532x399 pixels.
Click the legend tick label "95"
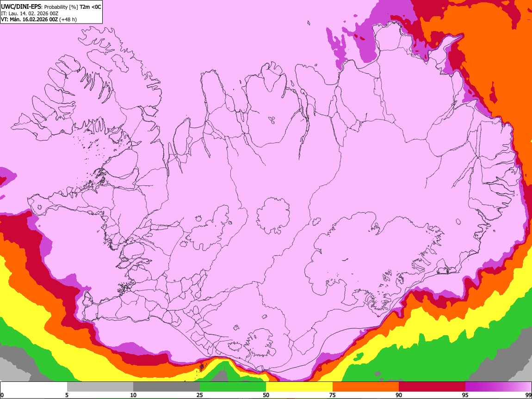(x=465, y=395)
